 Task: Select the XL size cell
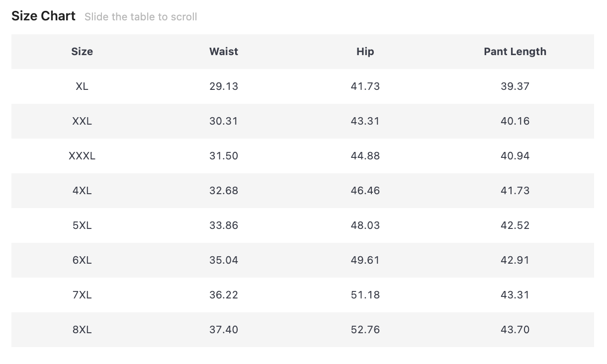(x=82, y=86)
